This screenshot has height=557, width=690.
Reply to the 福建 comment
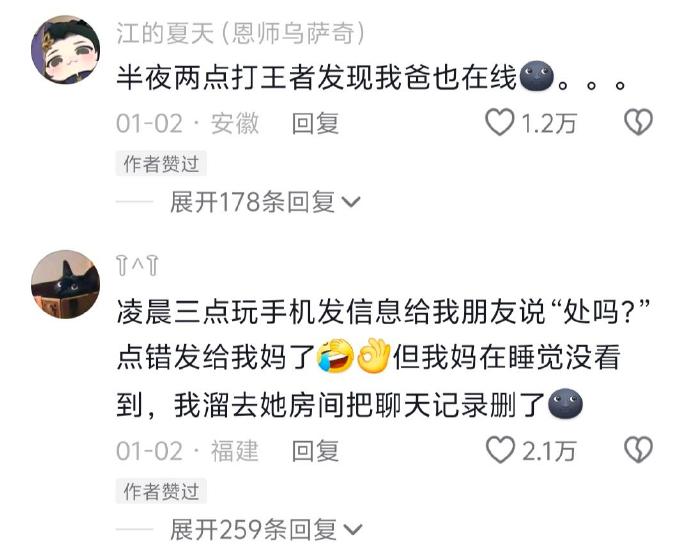tap(315, 451)
